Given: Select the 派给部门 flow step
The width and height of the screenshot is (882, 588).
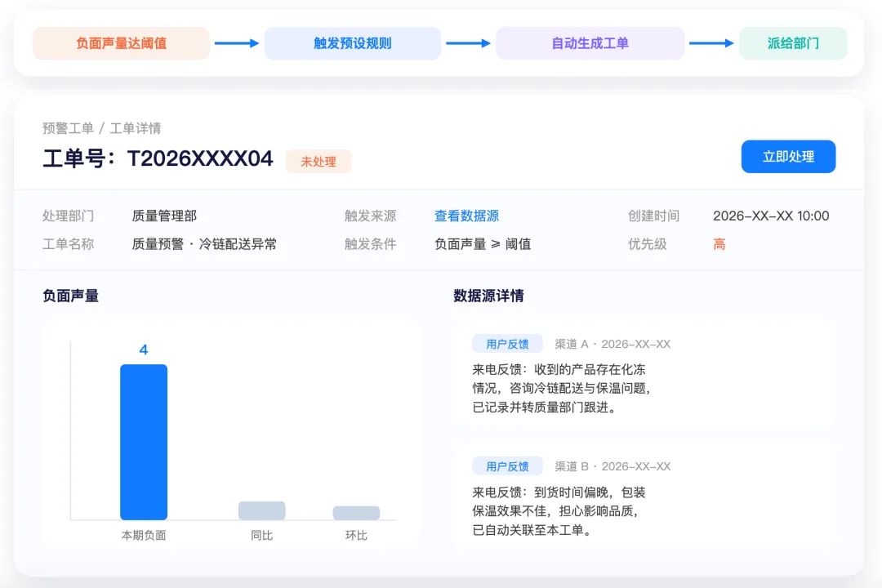Looking at the screenshot, I should 793,43.
